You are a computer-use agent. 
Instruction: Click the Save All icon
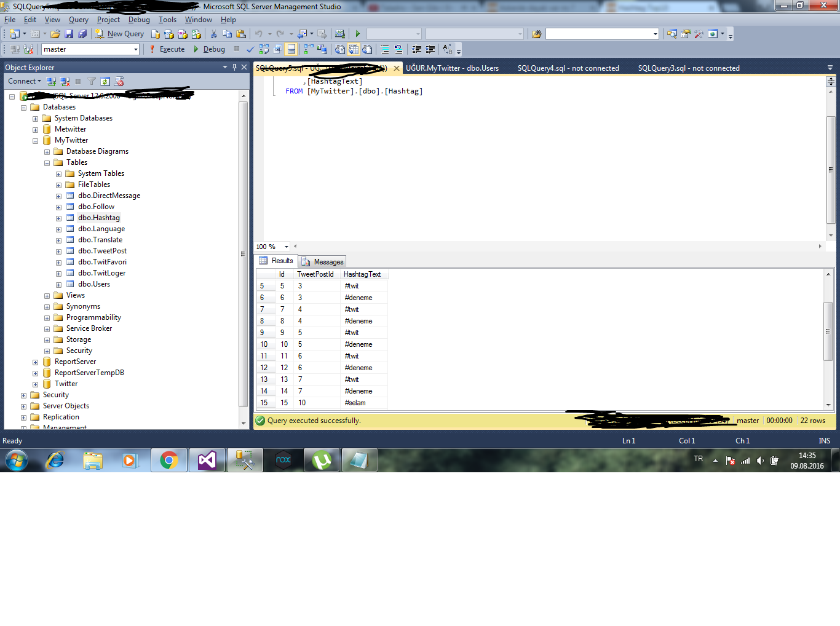(x=82, y=34)
